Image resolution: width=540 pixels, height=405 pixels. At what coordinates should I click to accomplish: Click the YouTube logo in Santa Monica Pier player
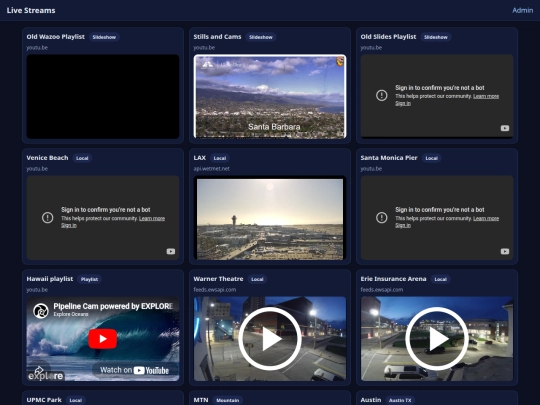[505, 251]
